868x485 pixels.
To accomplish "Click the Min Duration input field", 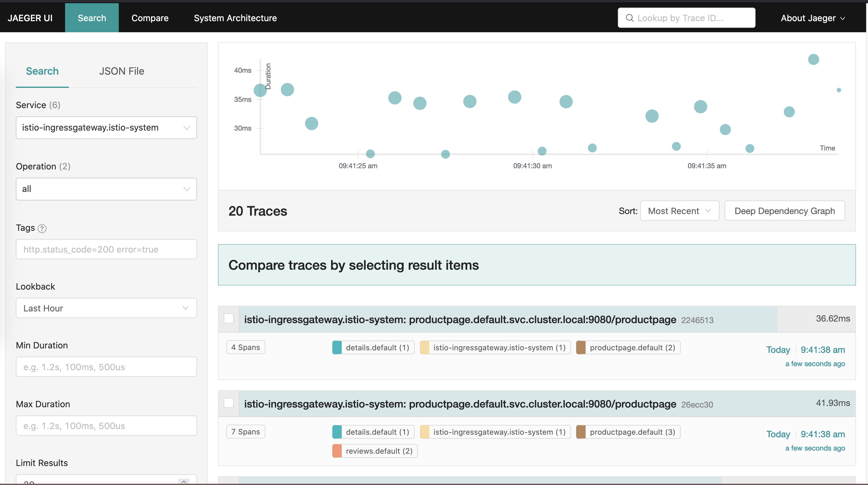I will click(x=106, y=367).
